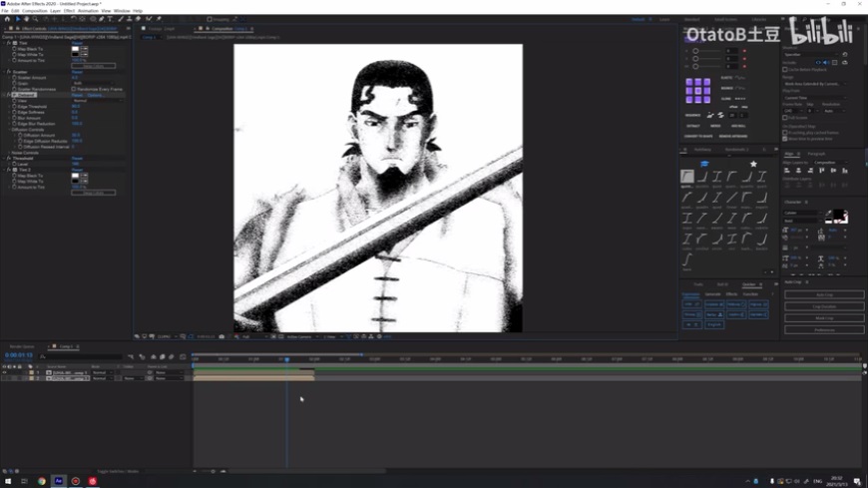Collapse the Diffusion Controls group

click(9, 130)
